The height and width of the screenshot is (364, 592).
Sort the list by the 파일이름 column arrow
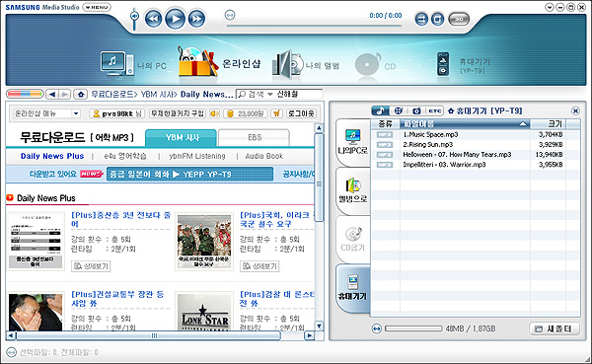point(523,124)
